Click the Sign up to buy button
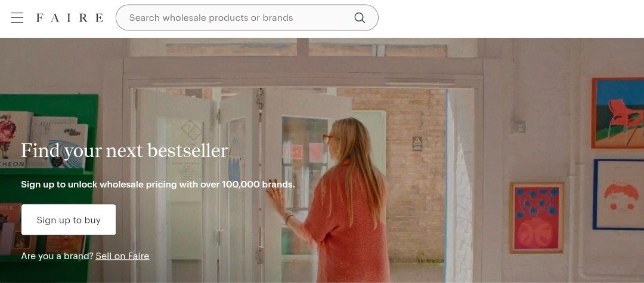The image size is (644, 283). [69, 220]
